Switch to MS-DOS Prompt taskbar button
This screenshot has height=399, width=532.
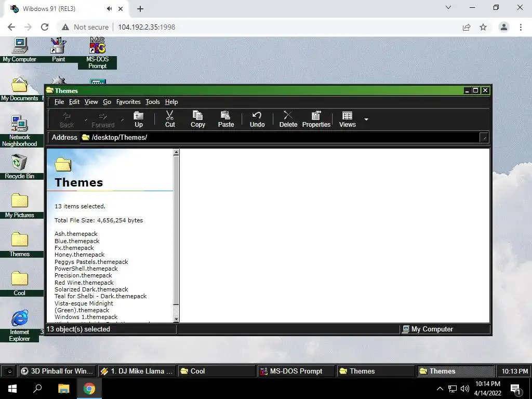pyautogui.click(x=296, y=371)
